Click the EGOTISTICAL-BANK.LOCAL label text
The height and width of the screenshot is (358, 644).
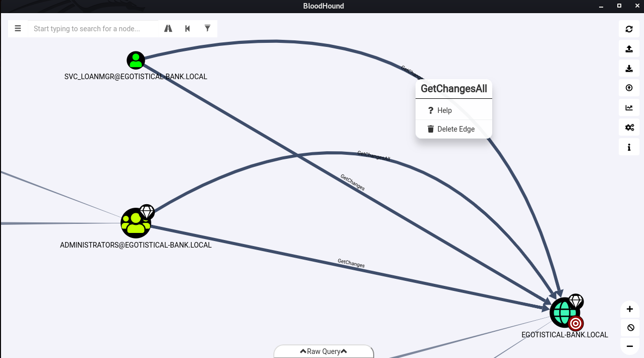tap(565, 335)
